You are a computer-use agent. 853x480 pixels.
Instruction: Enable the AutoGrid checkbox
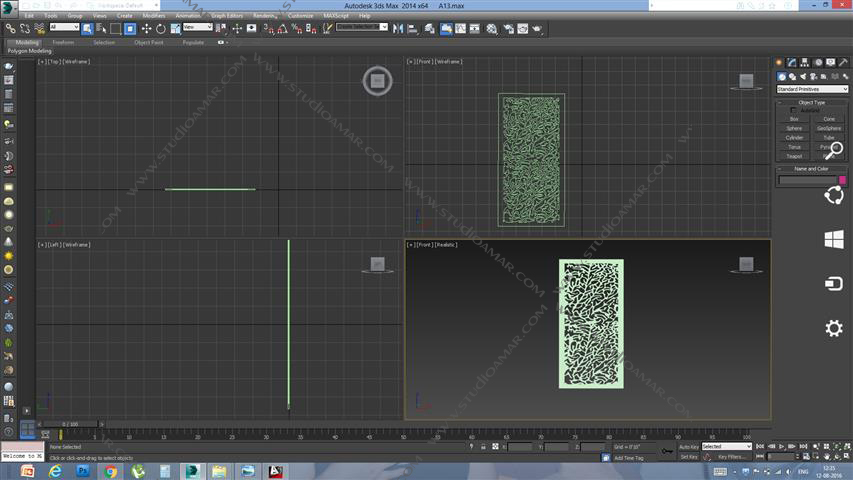coord(794,110)
